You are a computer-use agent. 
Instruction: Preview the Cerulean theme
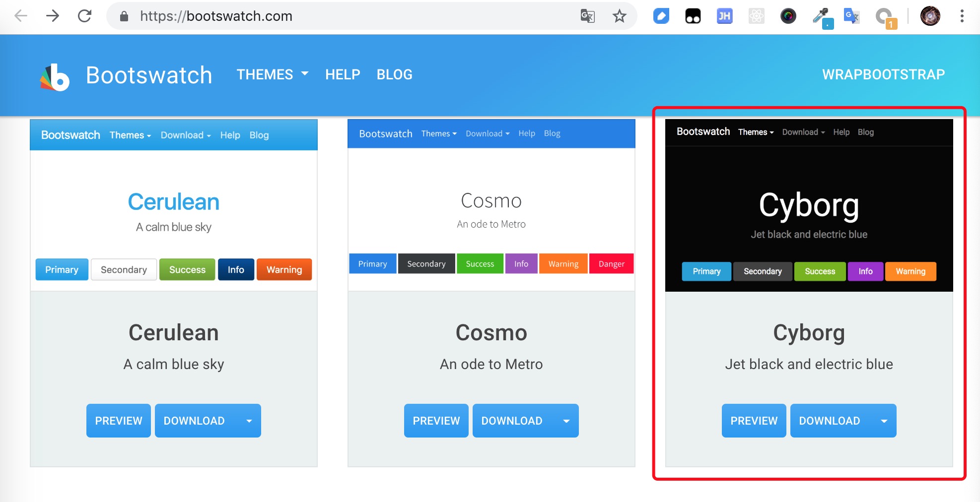119,421
